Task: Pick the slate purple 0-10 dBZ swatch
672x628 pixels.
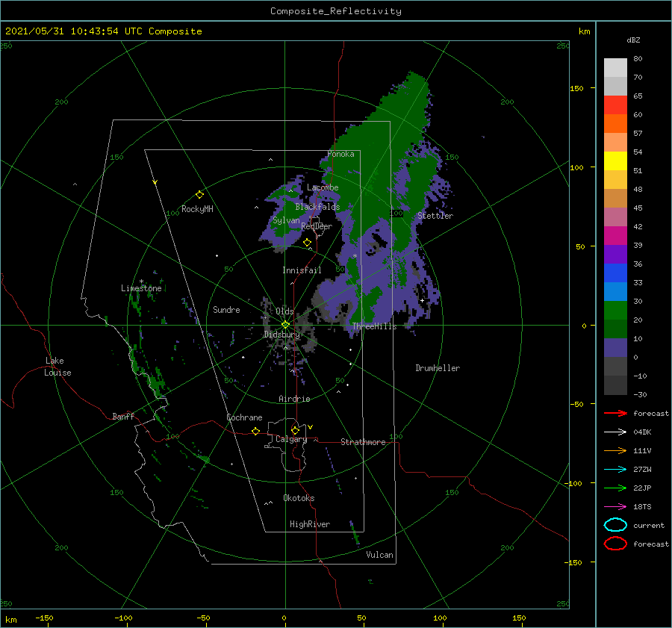Action: 615,348
